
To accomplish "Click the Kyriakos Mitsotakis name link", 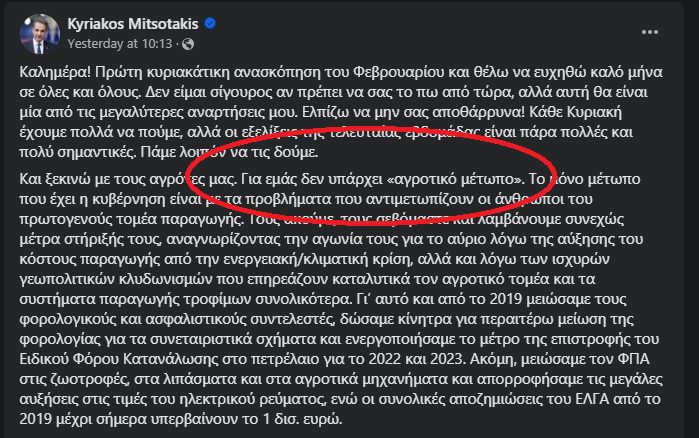I will [133, 24].
